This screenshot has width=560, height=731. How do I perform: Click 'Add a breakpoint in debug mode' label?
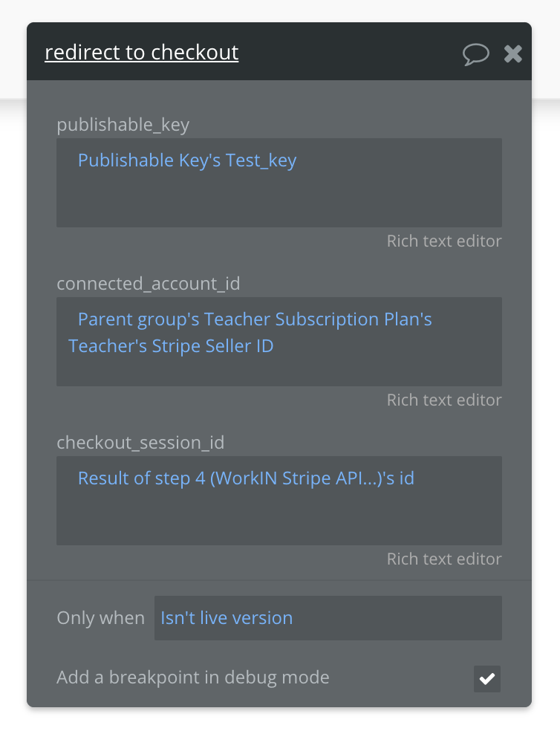[193, 678]
